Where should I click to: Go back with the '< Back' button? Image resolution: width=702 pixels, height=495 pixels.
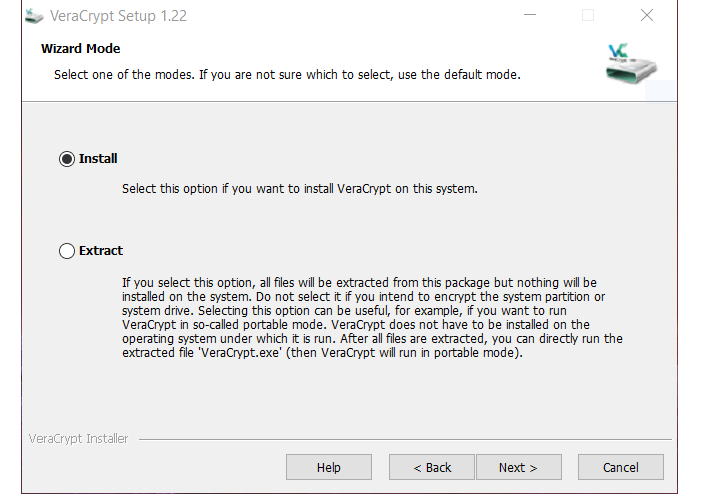[x=433, y=467]
